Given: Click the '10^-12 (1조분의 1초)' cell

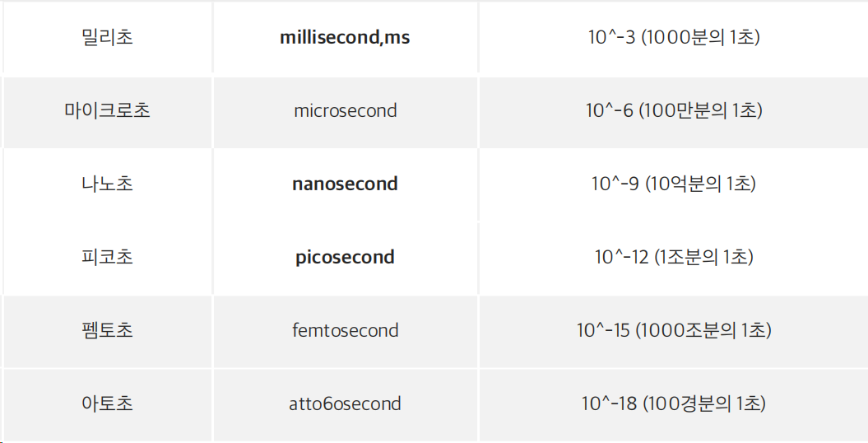Looking at the screenshot, I should (674, 257).
